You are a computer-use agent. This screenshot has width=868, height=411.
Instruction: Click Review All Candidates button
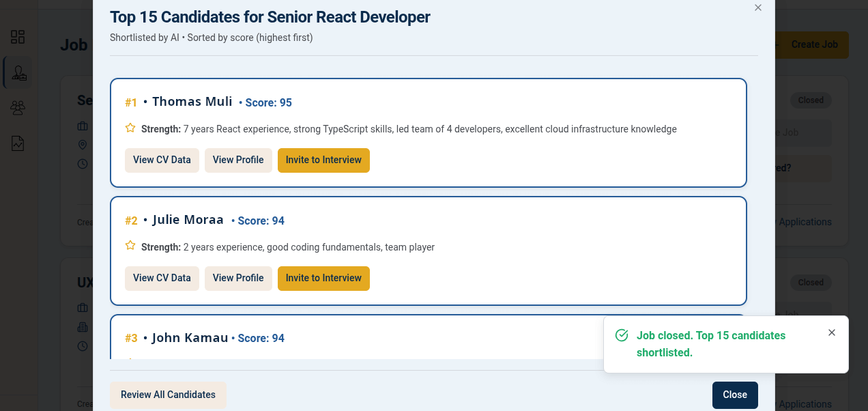click(168, 395)
